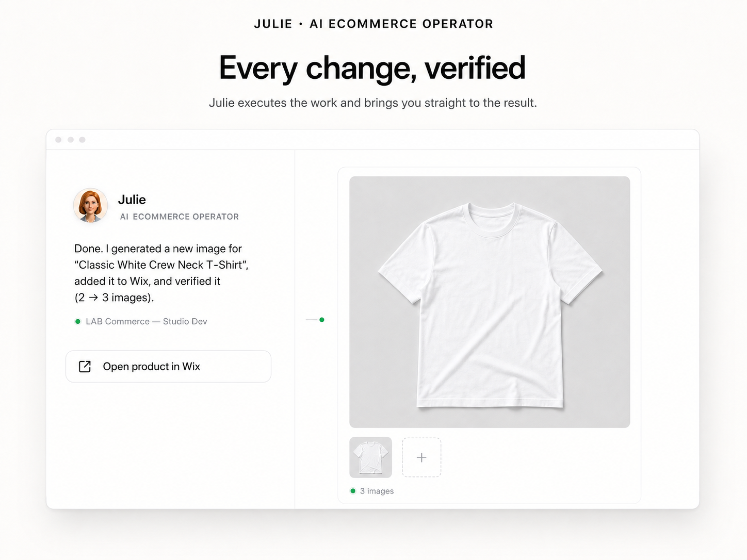The height and width of the screenshot is (560, 747).
Task: Click the AI ECOMMERCE OPERATOR subtitle under Julie
Action: (179, 217)
